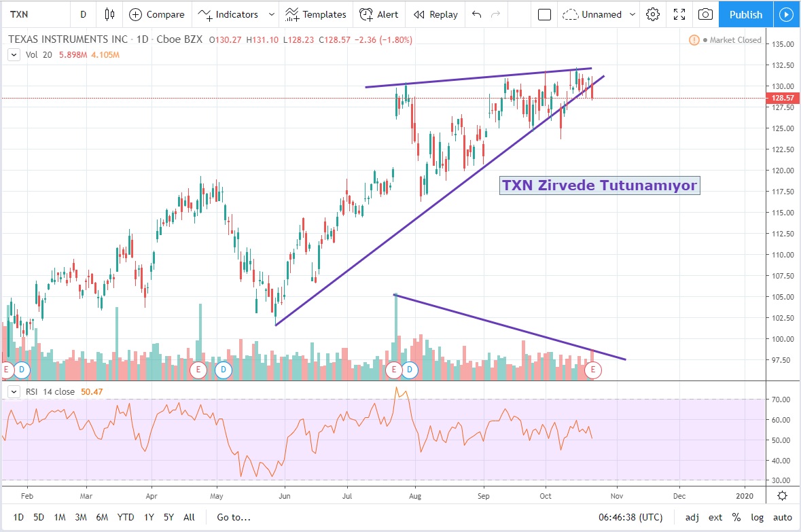Screen dimensions: 801x532
Task: Toggle log scale
Action: click(x=757, y=517)
